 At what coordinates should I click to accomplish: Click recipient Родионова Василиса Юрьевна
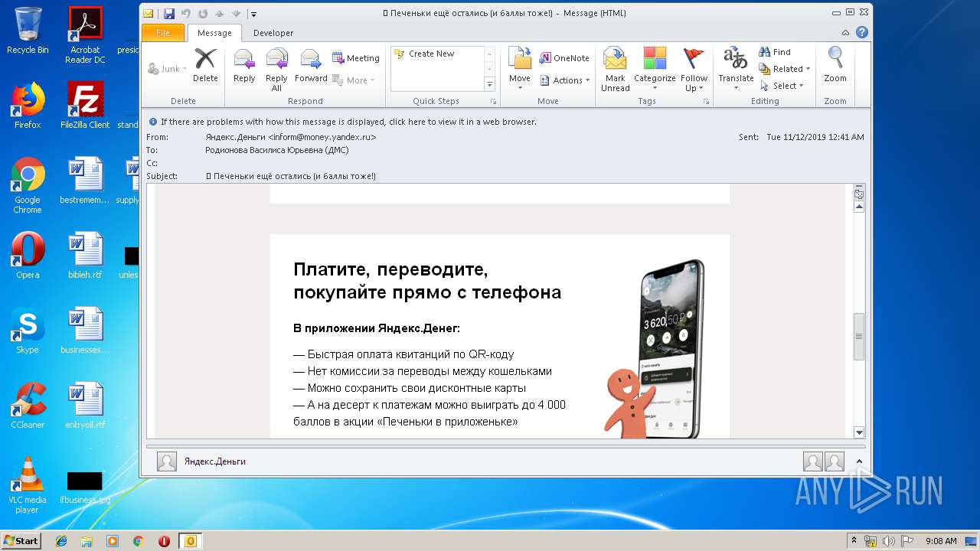pyautogui.click(x=277, y=150)
